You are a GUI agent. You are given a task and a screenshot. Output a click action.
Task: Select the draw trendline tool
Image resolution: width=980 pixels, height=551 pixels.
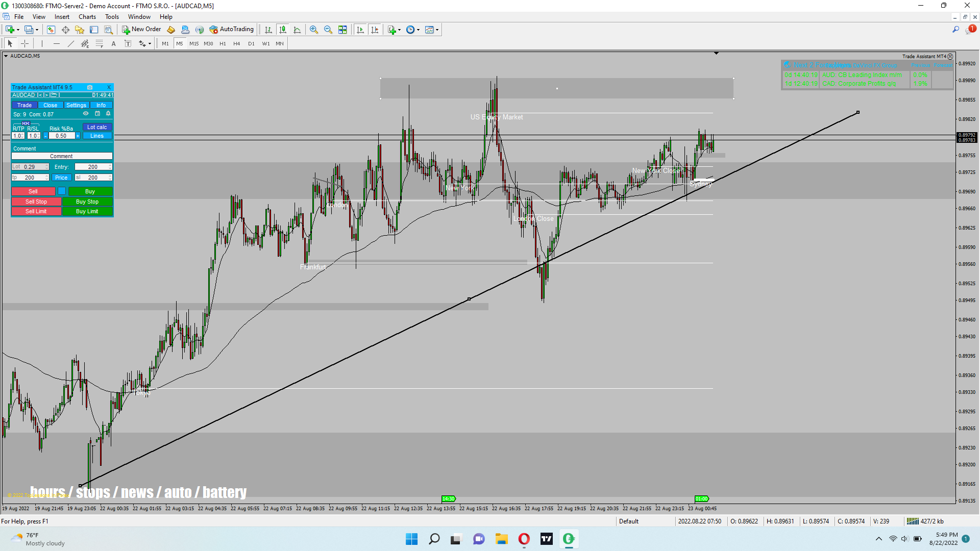[x=71, y=44]
